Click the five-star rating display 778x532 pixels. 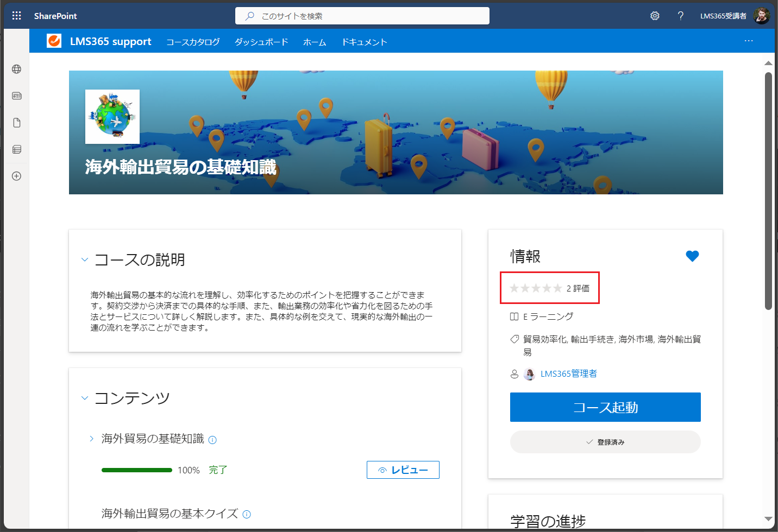[536, 288]
